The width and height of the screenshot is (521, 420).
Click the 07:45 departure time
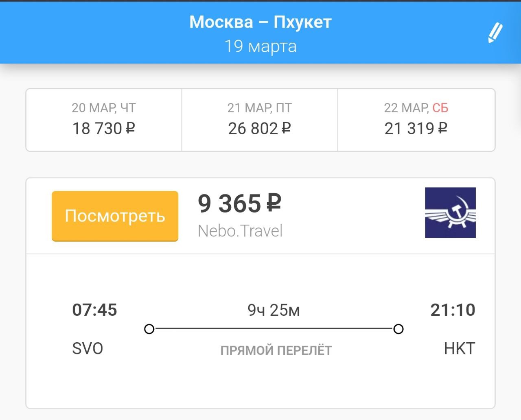click(94, 310)
